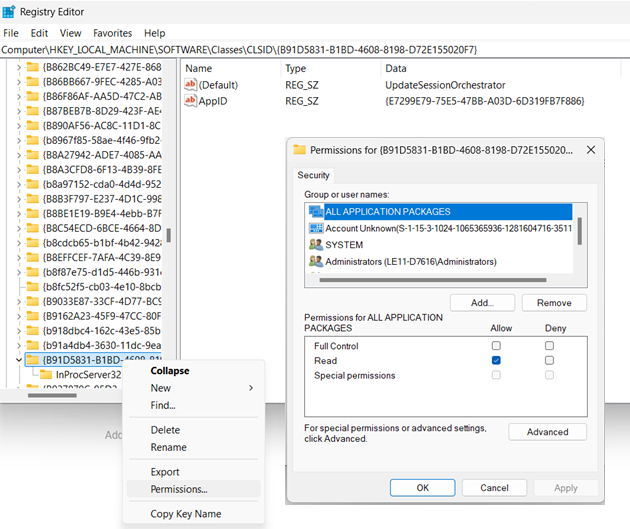The width and height of the screenshot is (630, 529).
Task: Click folder icon of {B8A27942-ADE7-4085-AA key
Action: pos(33,155)
